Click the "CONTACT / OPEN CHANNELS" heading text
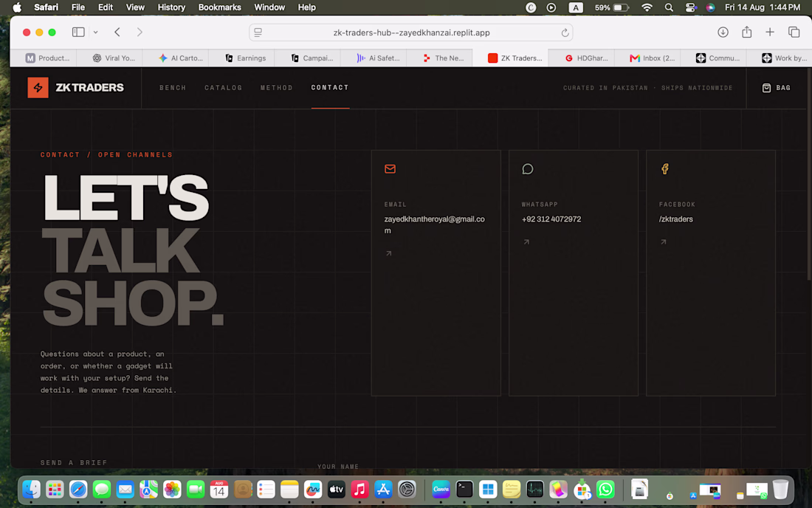Screen dimensions: 812x508 (107, 154)
